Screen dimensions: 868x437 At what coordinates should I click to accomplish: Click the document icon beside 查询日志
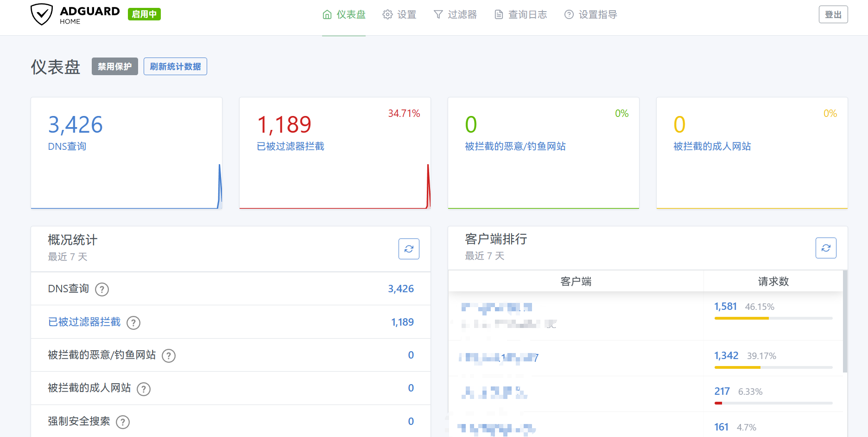[x=499, y=15]
